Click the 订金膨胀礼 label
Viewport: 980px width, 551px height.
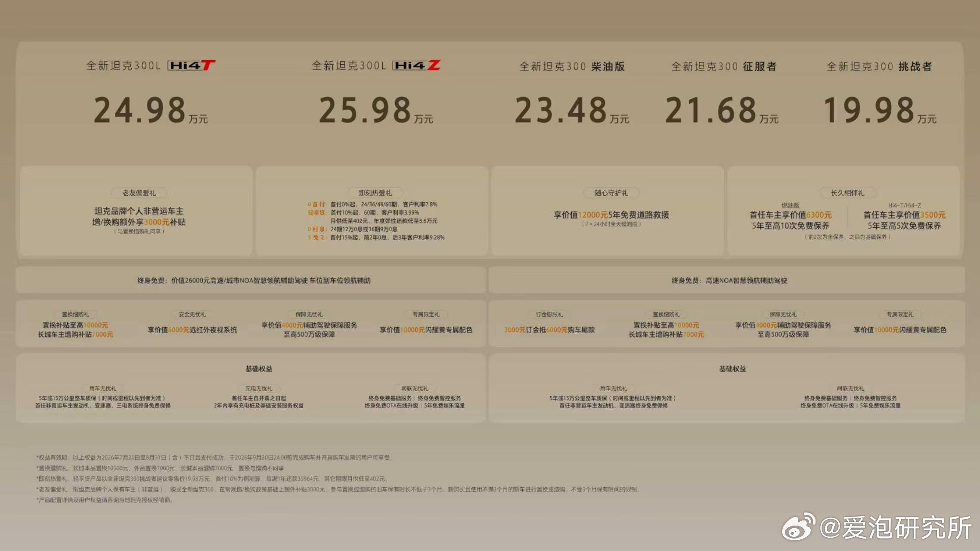coord(549,314)
